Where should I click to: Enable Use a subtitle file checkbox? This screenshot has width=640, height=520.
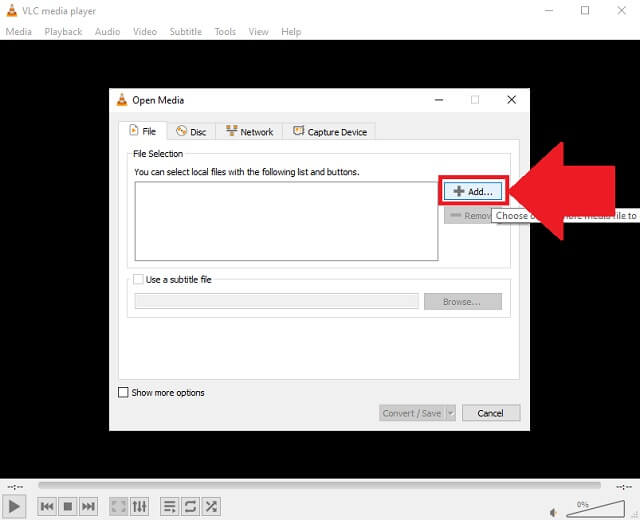pyautogui.click(x=138, y=280)
